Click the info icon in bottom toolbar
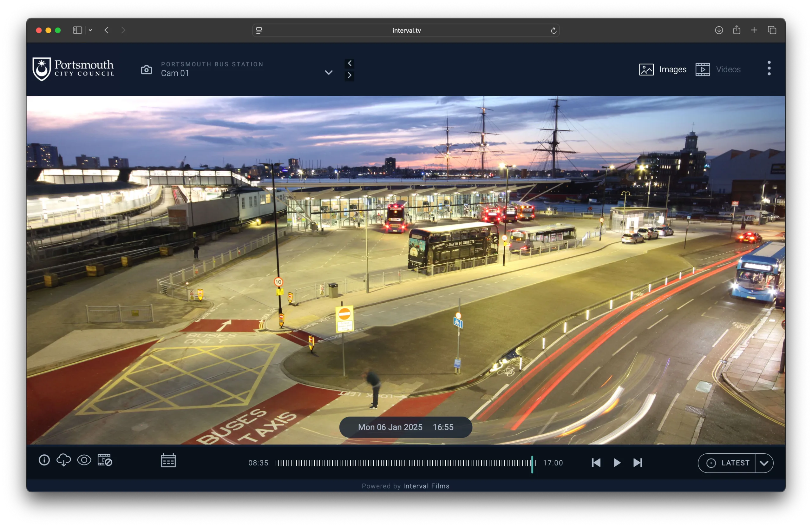812x527 pixels. pos(44,460)
